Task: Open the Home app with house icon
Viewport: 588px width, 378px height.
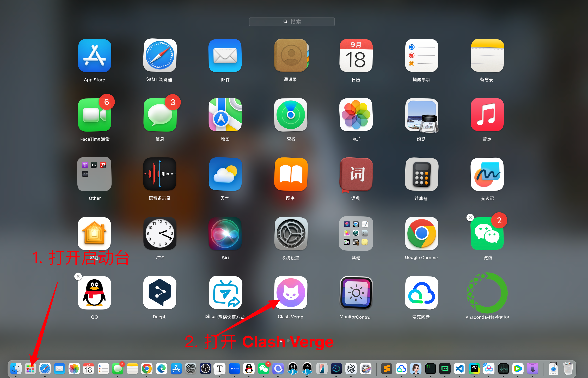Action: [94, 234]
